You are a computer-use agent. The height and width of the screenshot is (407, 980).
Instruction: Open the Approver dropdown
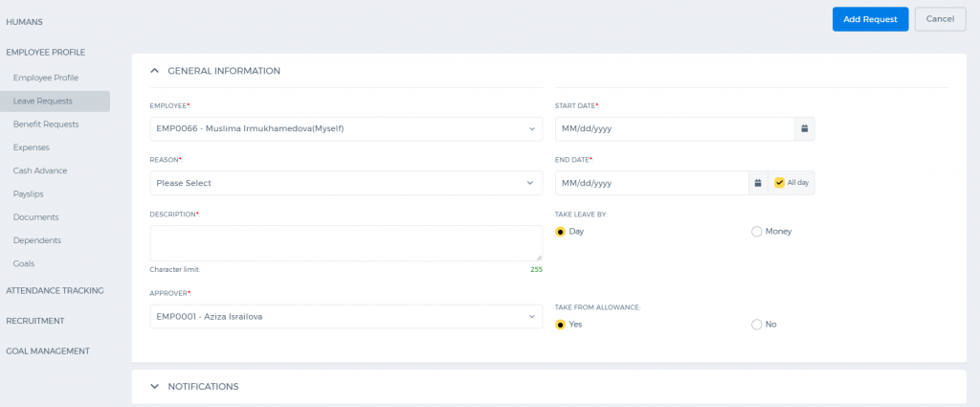coord(346,316)
